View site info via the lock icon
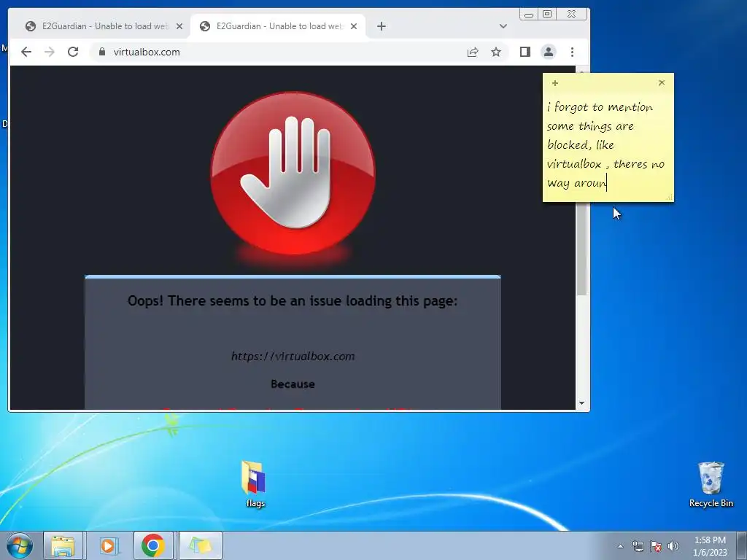 (x=102, y=52)
